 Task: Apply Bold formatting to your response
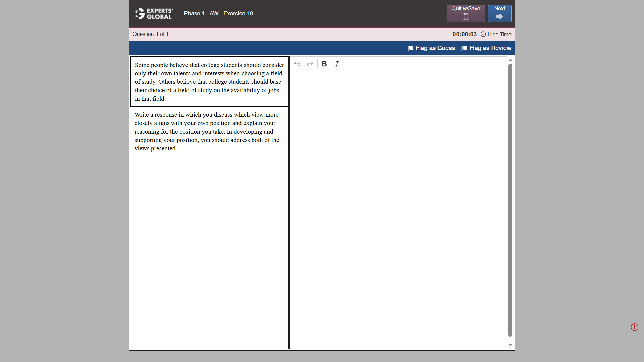(324, 64)
